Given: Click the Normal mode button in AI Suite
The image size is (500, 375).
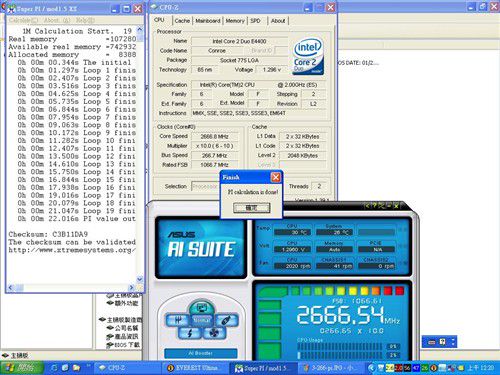Looking at the screenshot, I should [201, 320].
